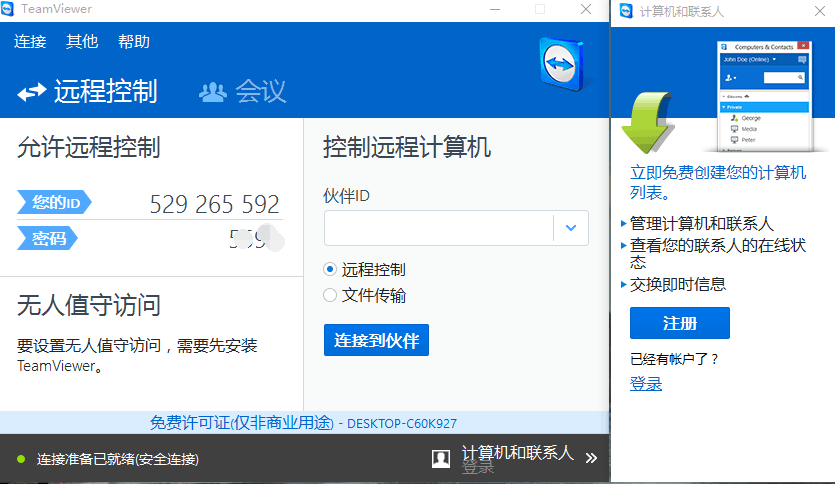Switch to the 会议 tab
Screen dimensions: 835x484
260,92
